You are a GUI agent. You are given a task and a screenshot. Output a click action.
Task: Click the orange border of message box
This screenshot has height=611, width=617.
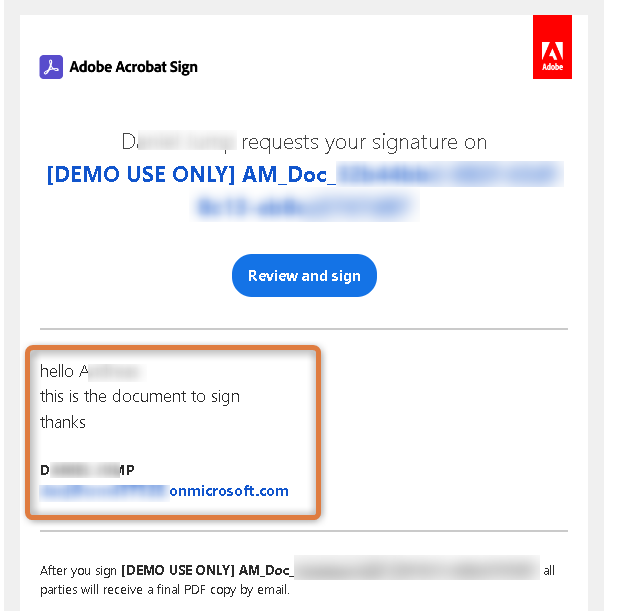320,430
